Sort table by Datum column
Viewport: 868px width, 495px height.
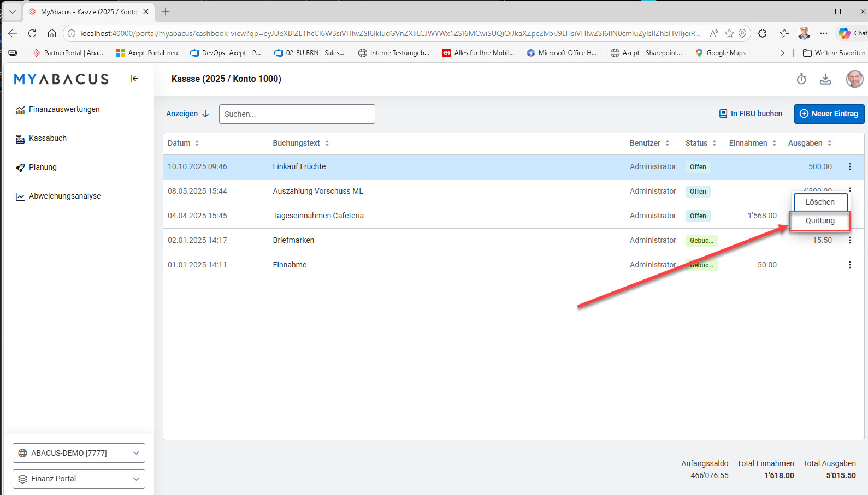coord(184,143)
